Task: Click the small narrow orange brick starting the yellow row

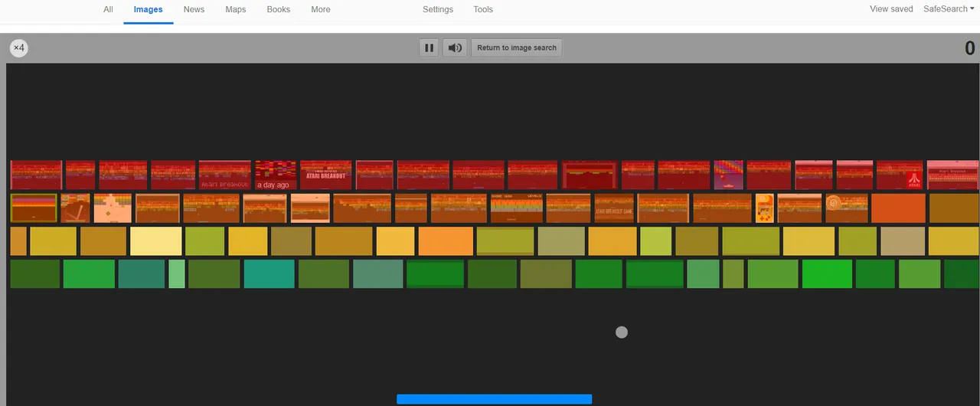Action: (x=18, y=241)
